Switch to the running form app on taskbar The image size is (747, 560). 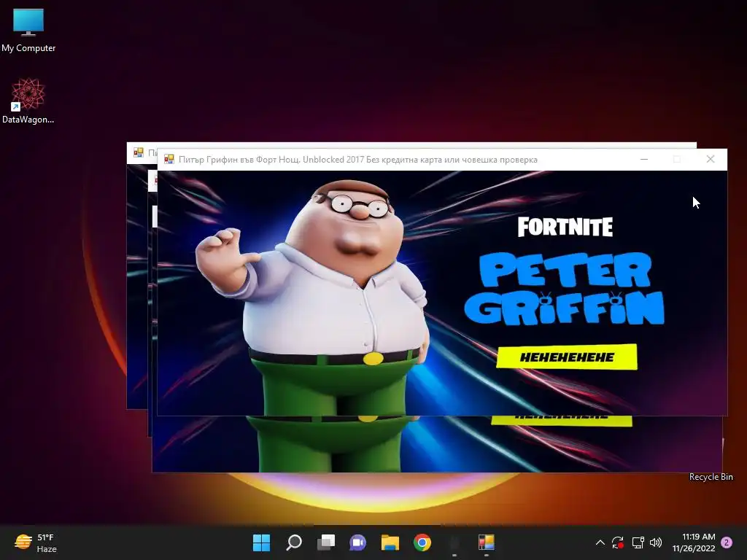click(x=487, y=542)
